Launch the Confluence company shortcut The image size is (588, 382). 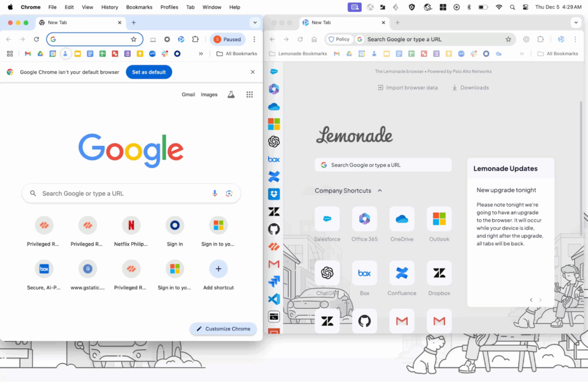[x=402, y=274]
